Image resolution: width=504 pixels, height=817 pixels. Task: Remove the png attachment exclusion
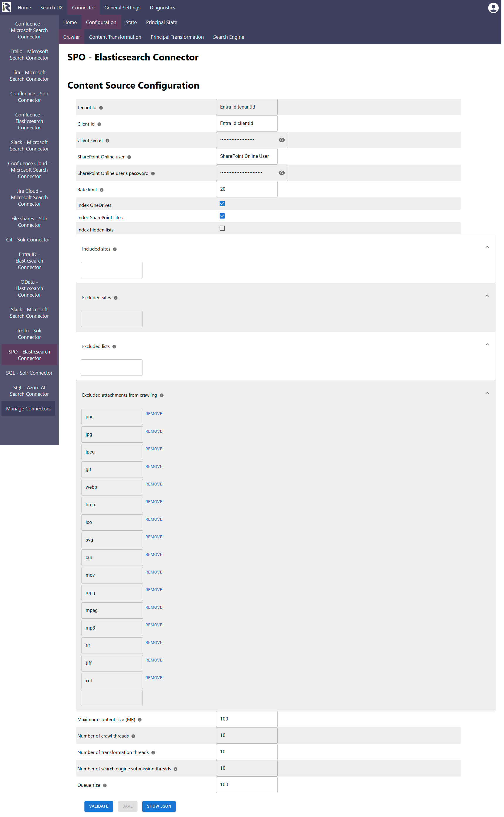pos(154,414)
